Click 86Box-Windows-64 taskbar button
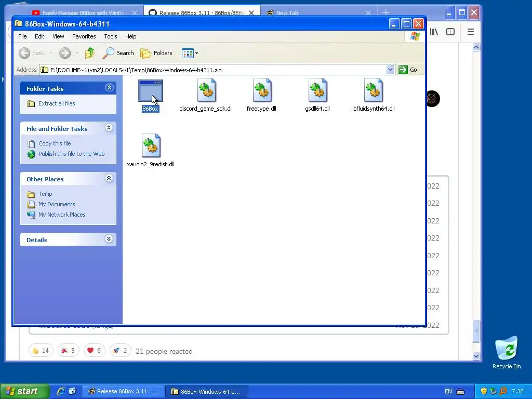The image size is (532, 399). pos(207,391)
